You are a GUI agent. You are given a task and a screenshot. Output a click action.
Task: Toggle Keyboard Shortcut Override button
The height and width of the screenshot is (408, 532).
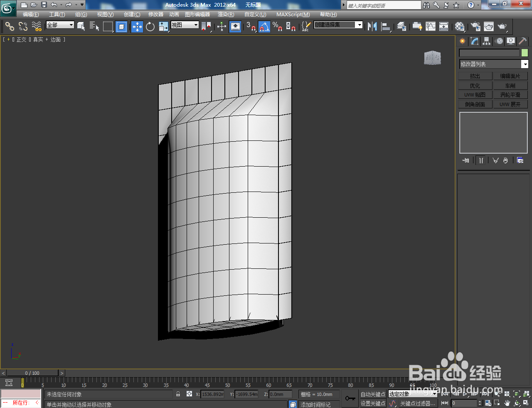click(235, 27)
